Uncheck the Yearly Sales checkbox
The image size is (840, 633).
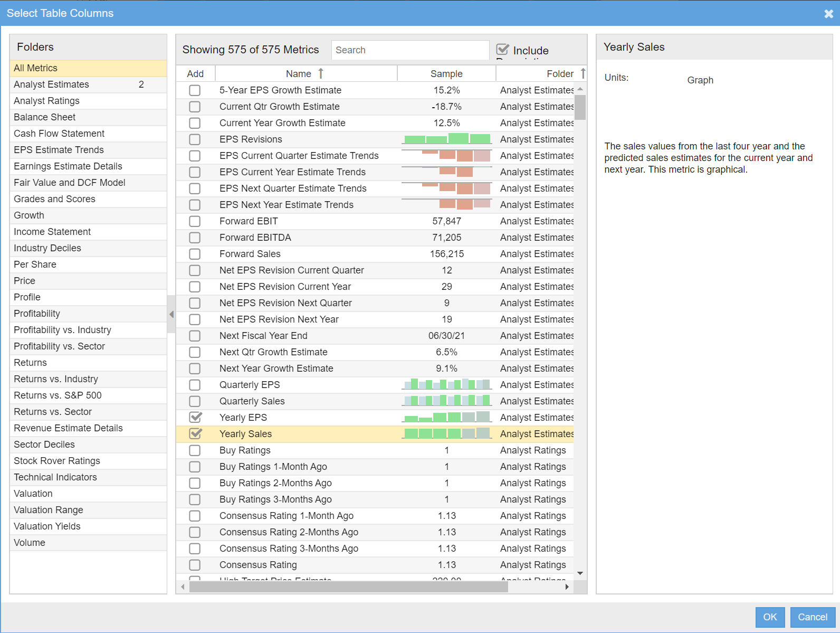pyautogui.click(x=195, y=433)
